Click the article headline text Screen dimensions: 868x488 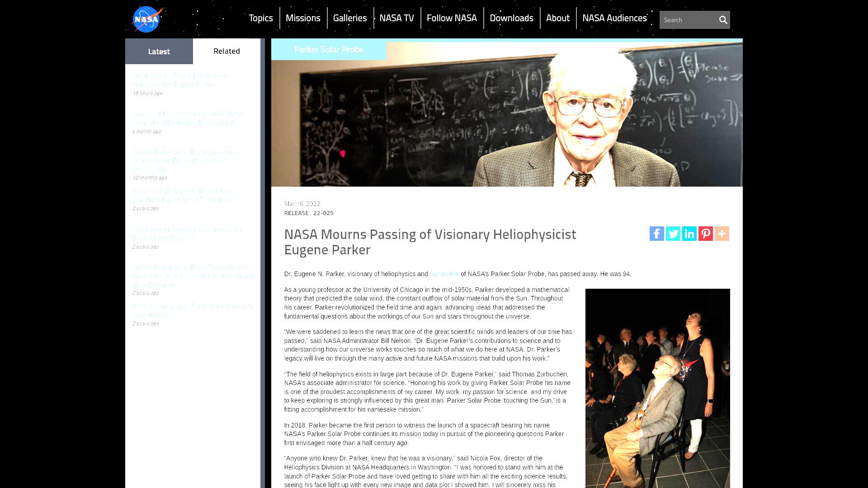430,242
